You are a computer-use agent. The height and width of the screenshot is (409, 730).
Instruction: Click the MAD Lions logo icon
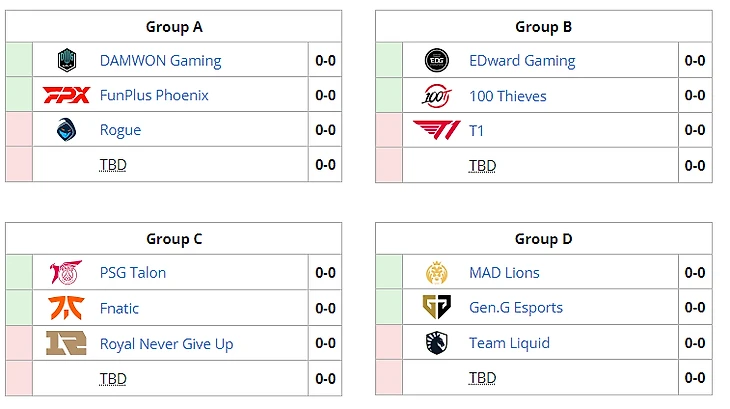pos(437,273)
